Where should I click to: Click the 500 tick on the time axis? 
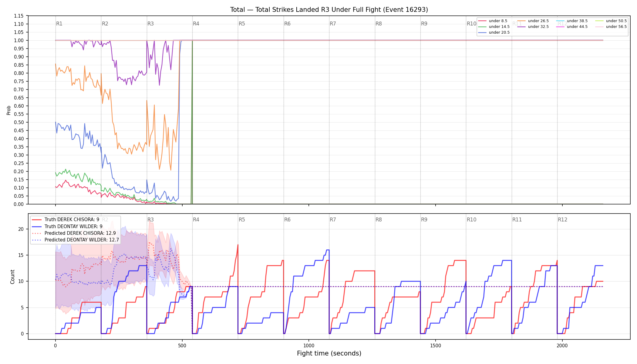pyautogui.click(x=182, y=345)
